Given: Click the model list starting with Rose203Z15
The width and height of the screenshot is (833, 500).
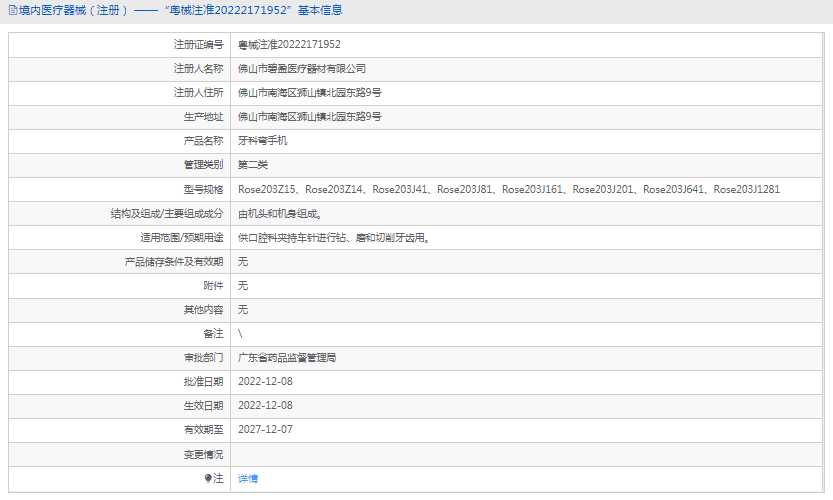Looking at the screenshot, I should [x=509, y=189].
